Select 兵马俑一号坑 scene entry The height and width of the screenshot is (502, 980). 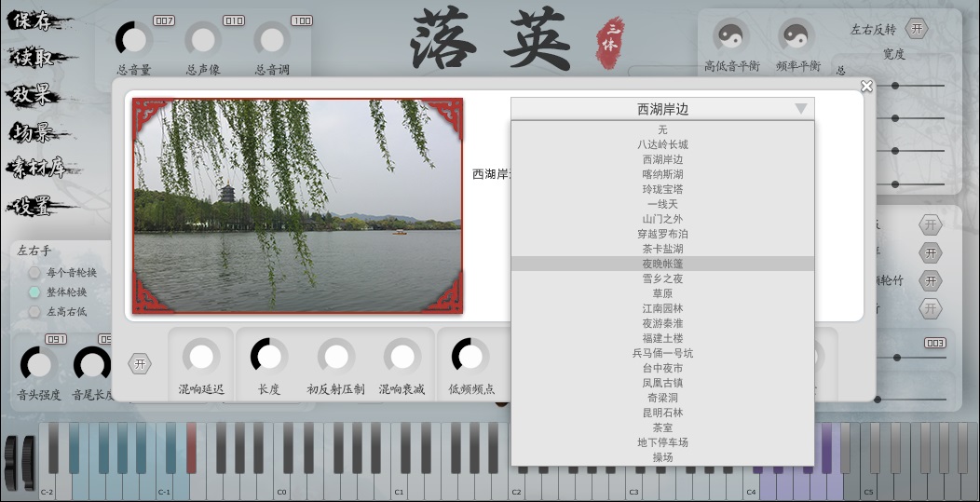coord(662,353)
